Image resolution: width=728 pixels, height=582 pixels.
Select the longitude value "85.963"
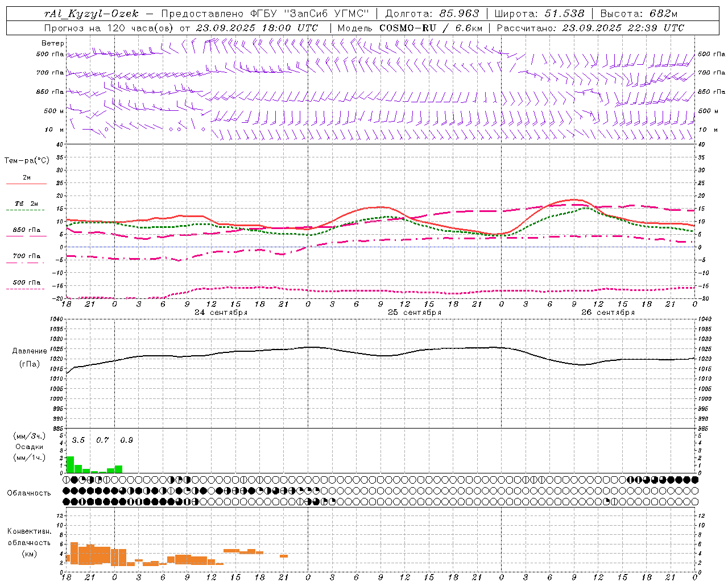460,14
